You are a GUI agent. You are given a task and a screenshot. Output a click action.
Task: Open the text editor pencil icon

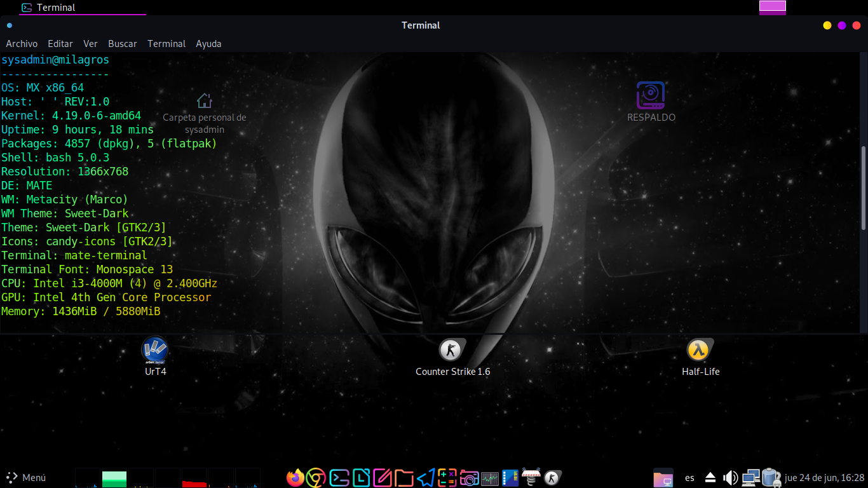[383, 478]
